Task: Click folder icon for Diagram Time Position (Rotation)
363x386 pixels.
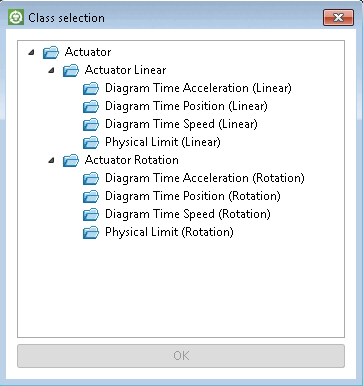Action: [x=91, y=196]
